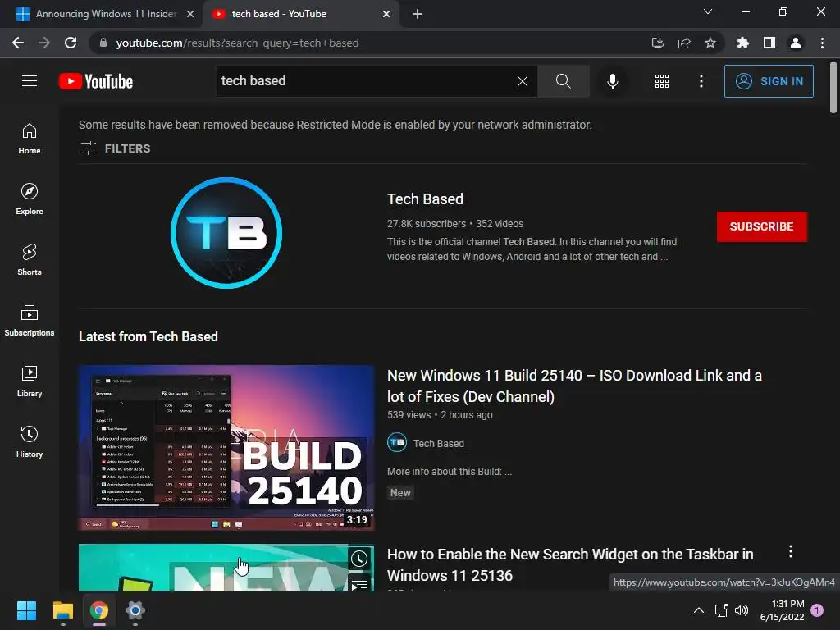Subscribe to Tech Based channel

762,226
